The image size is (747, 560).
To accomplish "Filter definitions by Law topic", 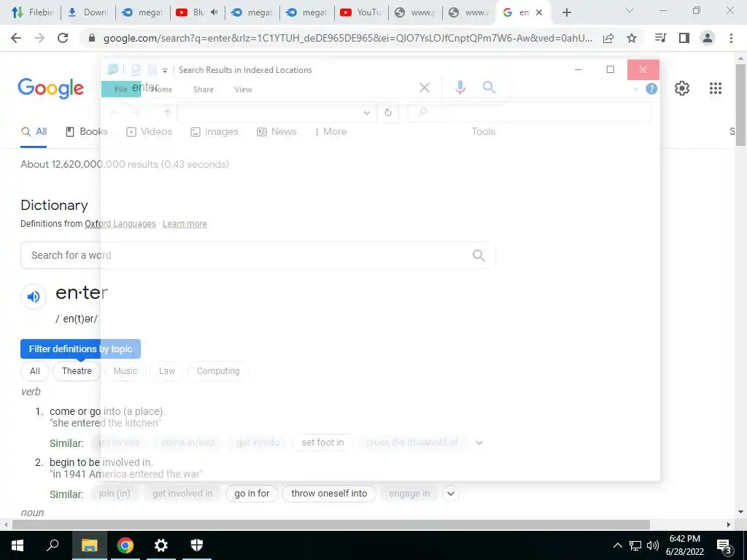I will 167,371.
